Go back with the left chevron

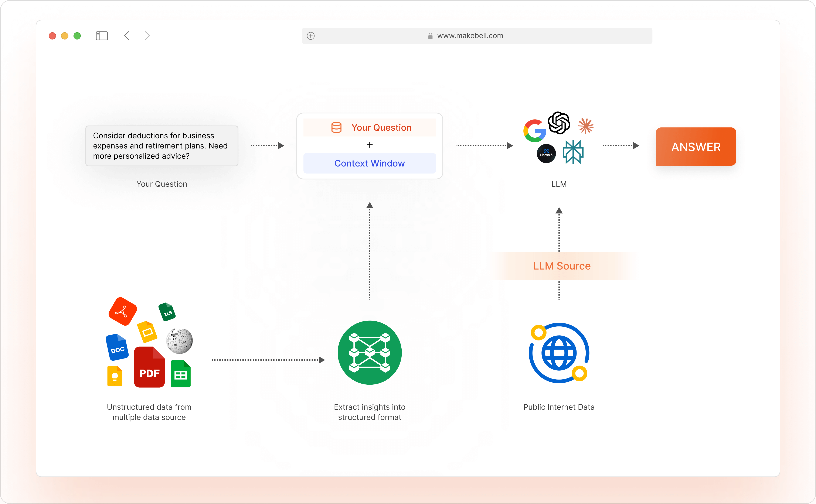pyautogui.click(x=127, y=36)
